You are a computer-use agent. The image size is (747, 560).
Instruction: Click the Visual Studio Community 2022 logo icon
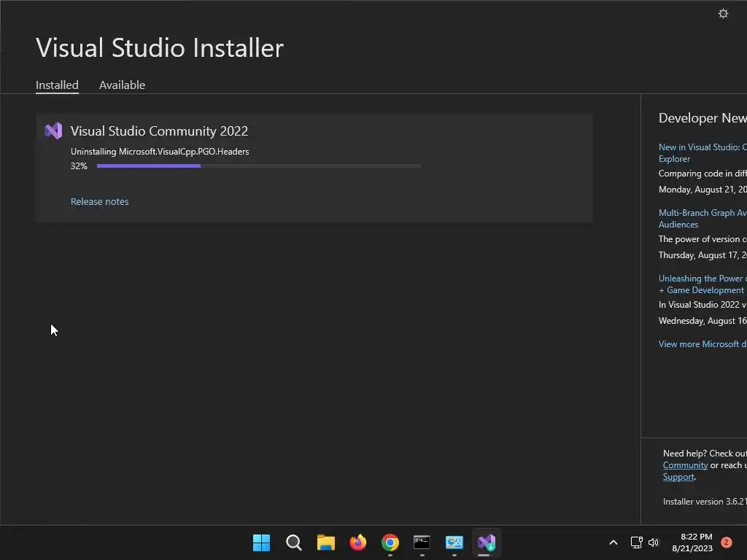pyautogui.click(x=53, y=131)
